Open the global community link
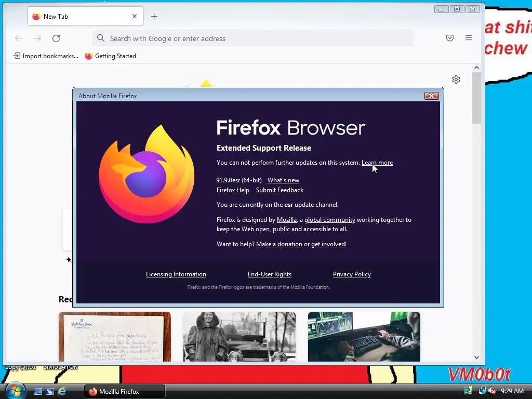 tap(330, 220)
